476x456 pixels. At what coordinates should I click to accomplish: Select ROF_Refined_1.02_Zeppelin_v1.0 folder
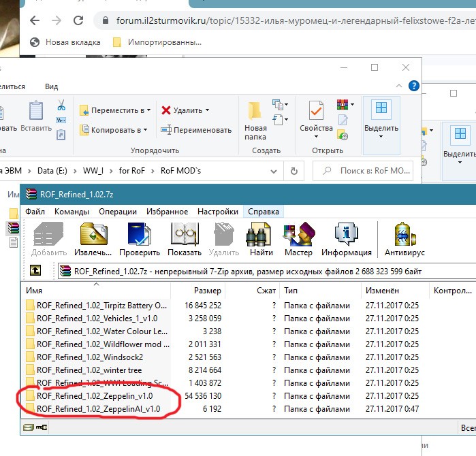click(96, 396)
